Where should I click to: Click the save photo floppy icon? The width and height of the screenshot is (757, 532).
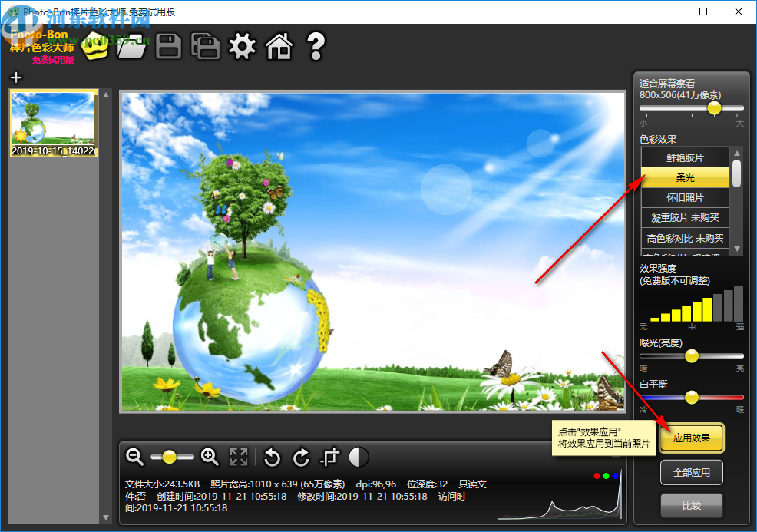168,47
